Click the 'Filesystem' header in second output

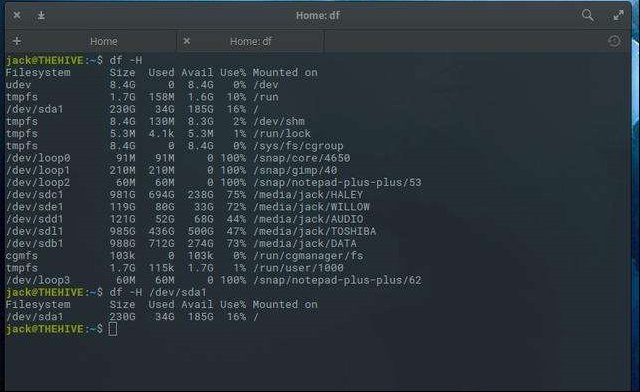38,305
